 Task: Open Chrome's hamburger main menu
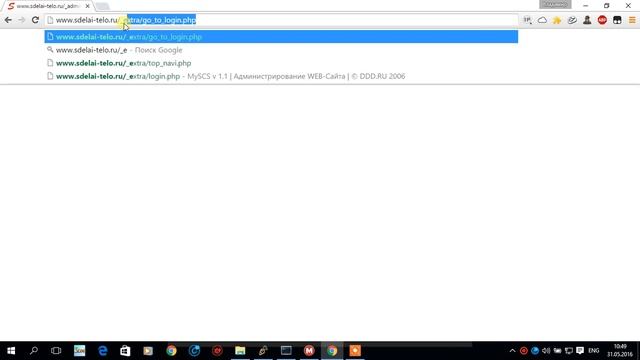(632, 20)
